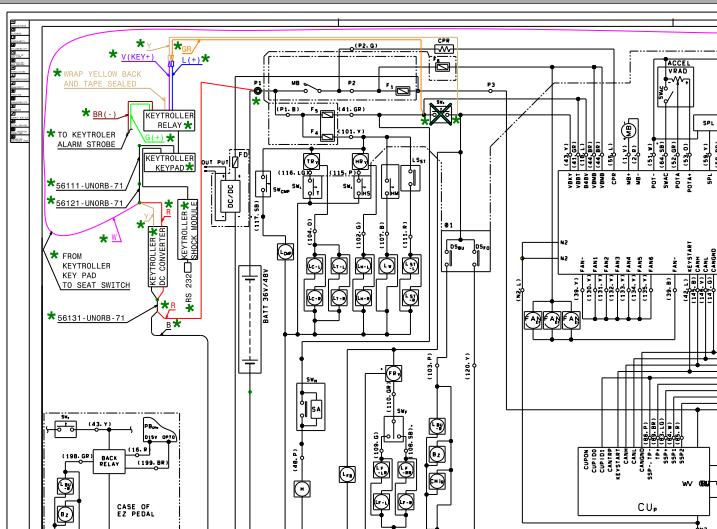The height and width of the screenshot is (529, 717).
Task: Select the KEYTROLLER DC CONVERTER block
Action: coord(158,257)
